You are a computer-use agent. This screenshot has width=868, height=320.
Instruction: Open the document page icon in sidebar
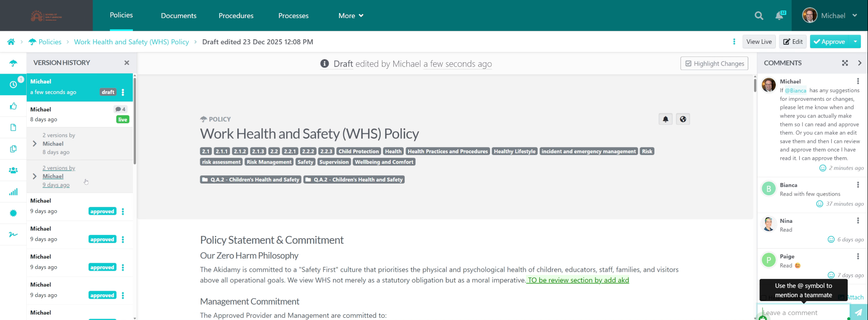(x=13, y=127)
